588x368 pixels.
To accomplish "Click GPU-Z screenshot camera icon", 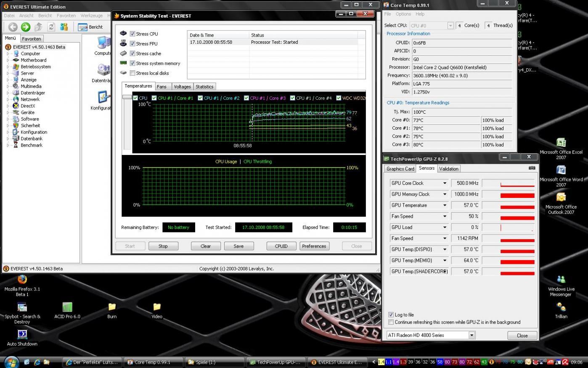I will [532, 168].
